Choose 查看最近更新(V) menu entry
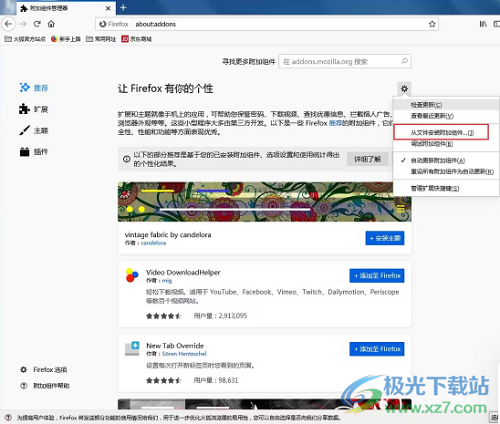 coord(446,116)
